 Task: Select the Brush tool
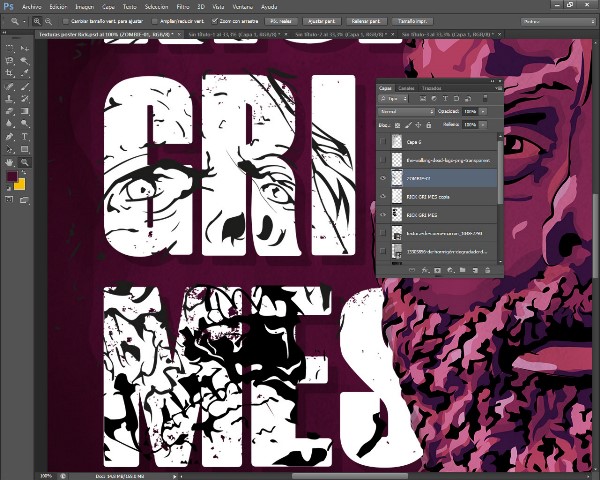pos(24,87)
